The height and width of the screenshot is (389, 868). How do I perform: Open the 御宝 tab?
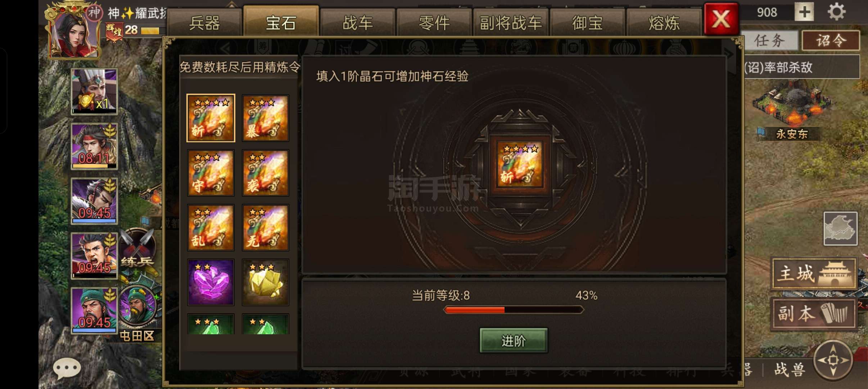[587, 22]
